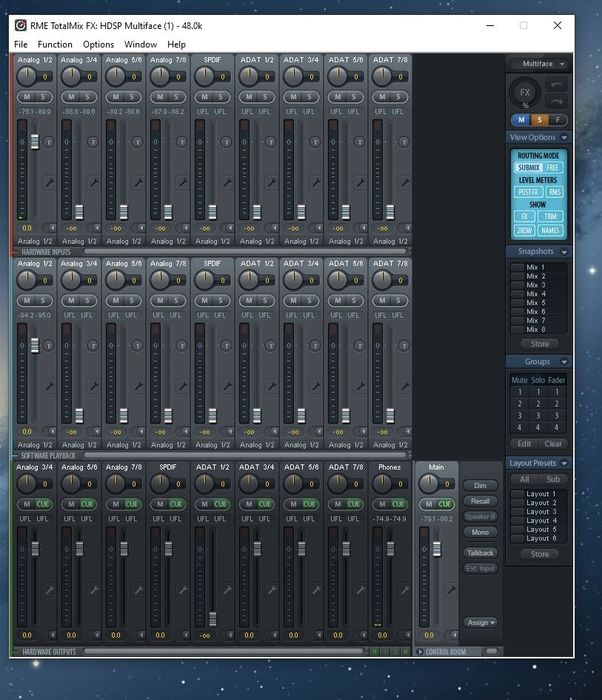This screenshot has width=602, height=700.
Task: Click the Dim button
Action: tap(480, 485)
